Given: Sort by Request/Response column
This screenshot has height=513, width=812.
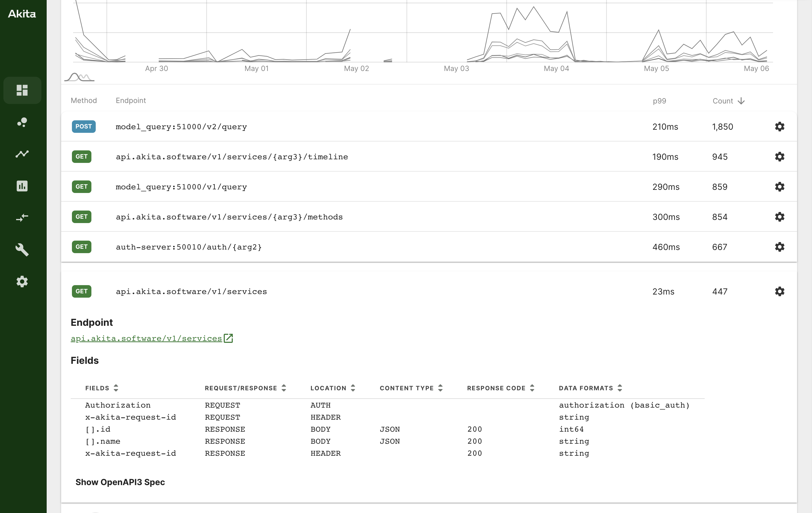Looking at the screenshot, I should pos(284,388).
